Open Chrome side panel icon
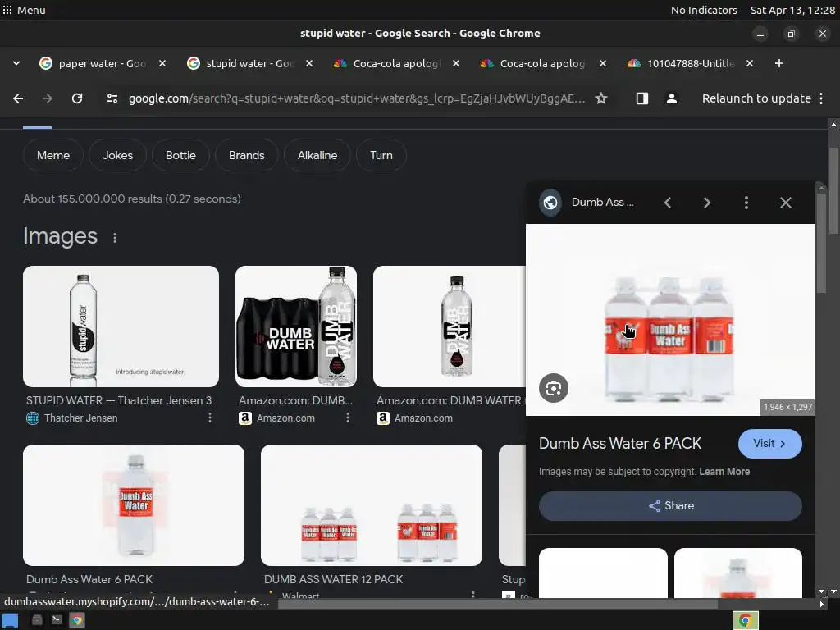 [x=641, y=98]
